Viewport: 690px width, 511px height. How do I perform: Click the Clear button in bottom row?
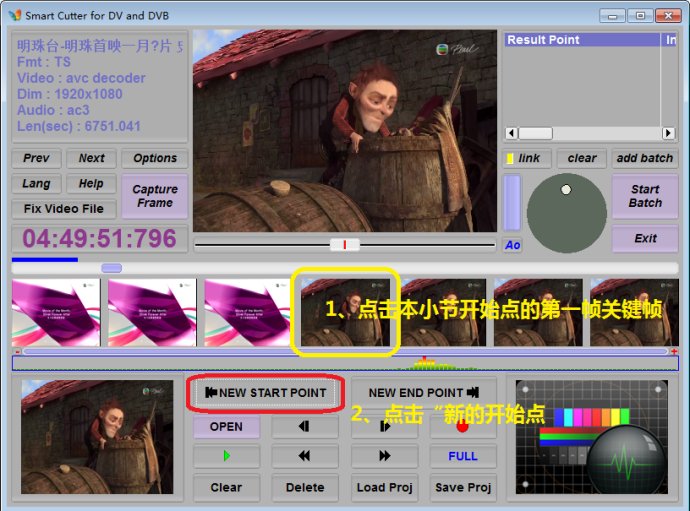pos(226,487)
